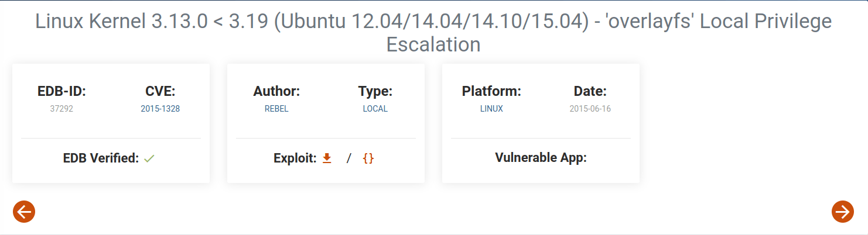Click the EDB-ID heading label
This screenshot has height=235, width=868.
[61, 91]
